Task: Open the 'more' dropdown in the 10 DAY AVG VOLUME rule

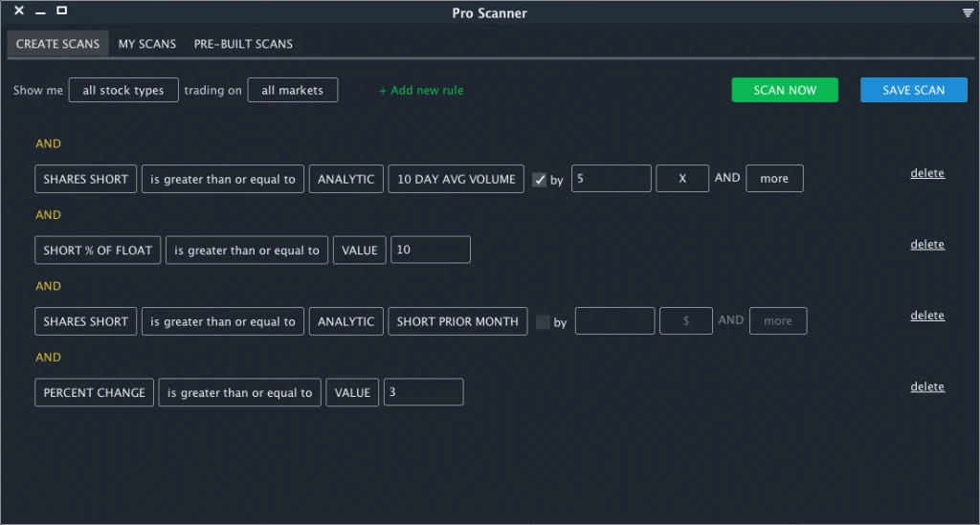Action: [x=774, y=179]
